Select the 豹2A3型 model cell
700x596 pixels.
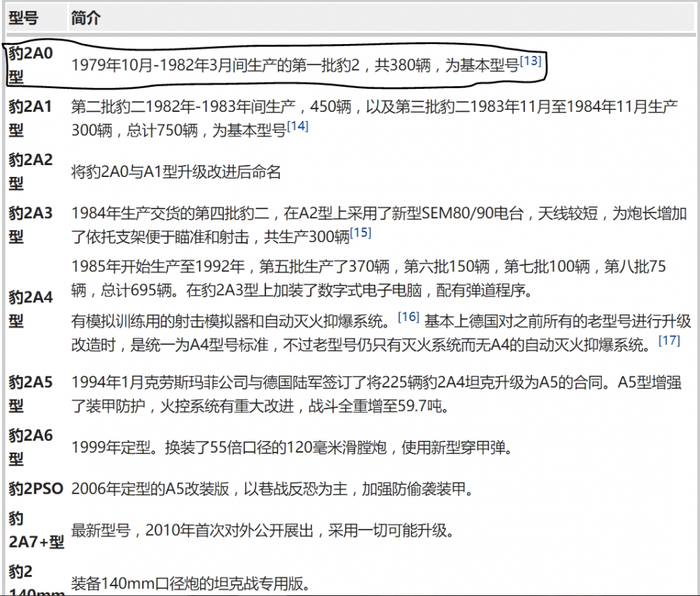pos(31,225)
